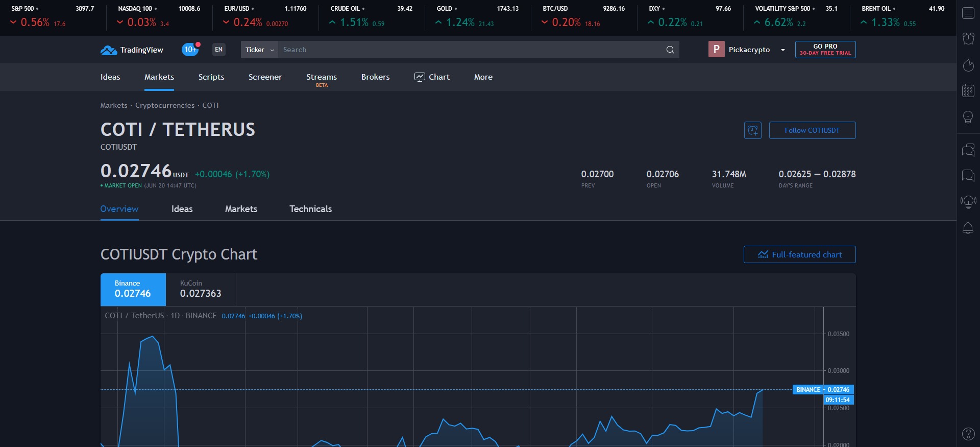Viewport: 980px width, 447px height.
Task: Click the 0.02706 OPEN value
Action: coord(663,174)
